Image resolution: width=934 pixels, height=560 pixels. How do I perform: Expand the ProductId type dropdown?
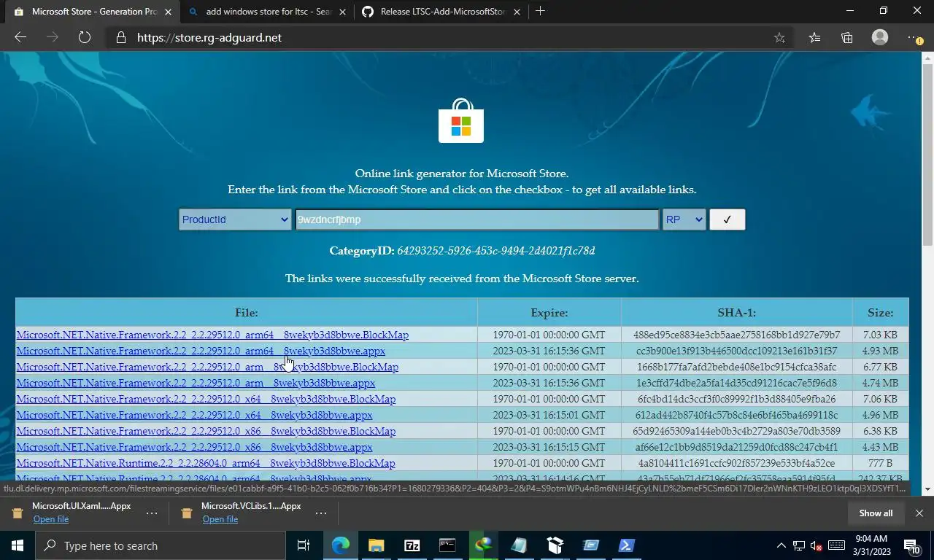click(235, 219)
